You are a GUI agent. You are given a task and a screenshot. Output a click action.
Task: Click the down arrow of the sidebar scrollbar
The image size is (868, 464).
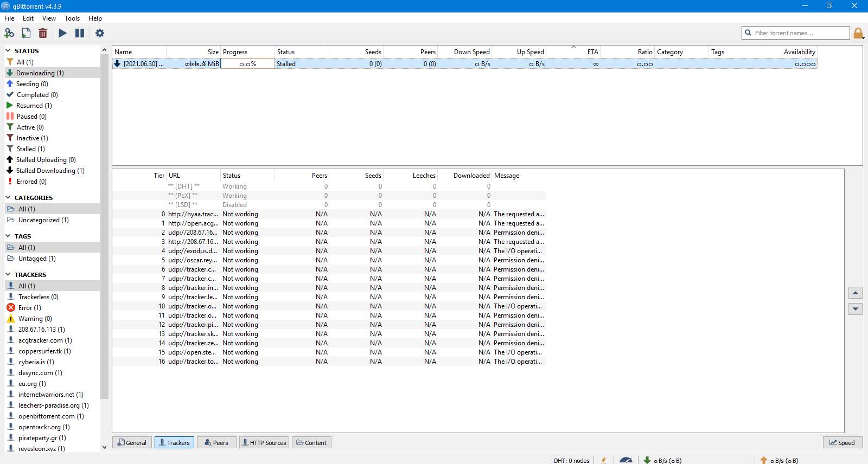point(104,447)
